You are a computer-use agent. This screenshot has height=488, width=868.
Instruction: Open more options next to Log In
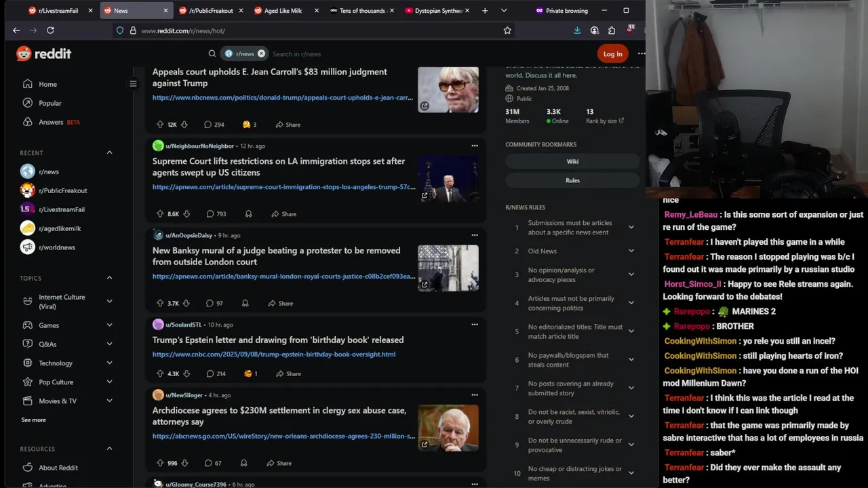tap(641, 54)
